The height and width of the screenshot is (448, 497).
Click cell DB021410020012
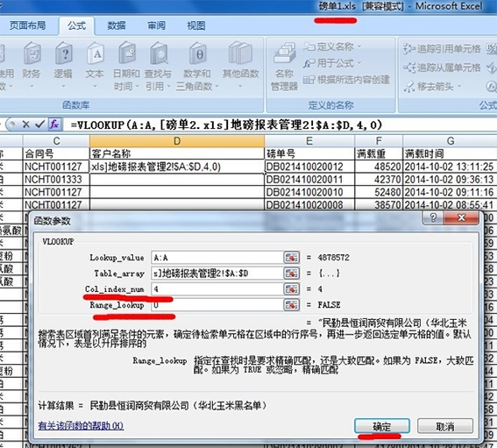coord(309,167)
